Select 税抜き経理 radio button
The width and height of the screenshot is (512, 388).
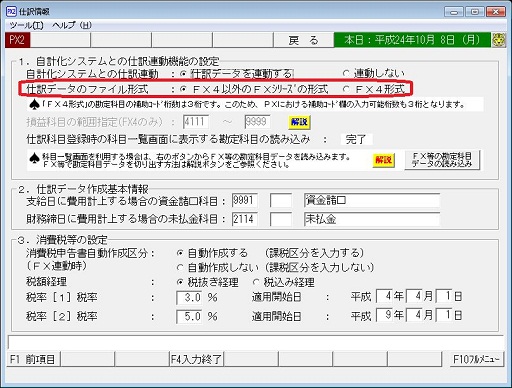pyautogui.click(x=180, y=282)
